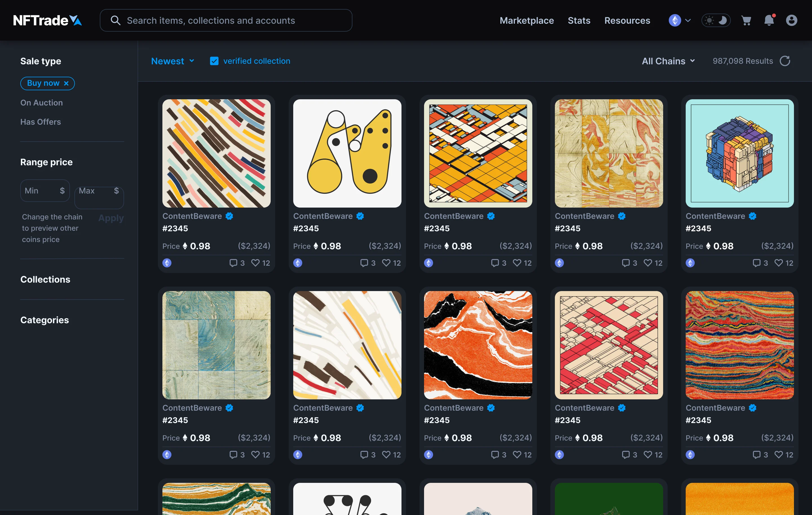Screen dimensions: 812x515
Task: Click into the Max price field
Action: click(99, 197)
